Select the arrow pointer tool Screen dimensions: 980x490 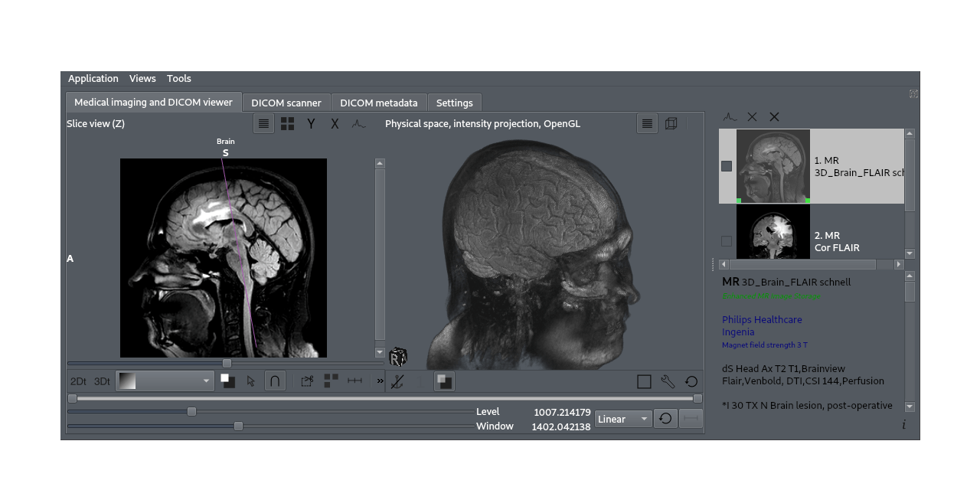coord(250,381)
